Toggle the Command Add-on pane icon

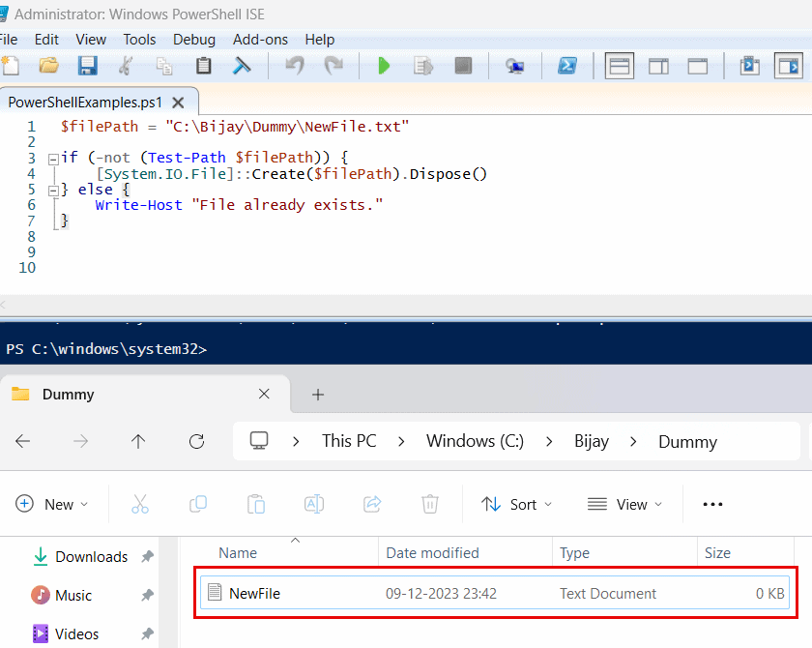point(789,66)
